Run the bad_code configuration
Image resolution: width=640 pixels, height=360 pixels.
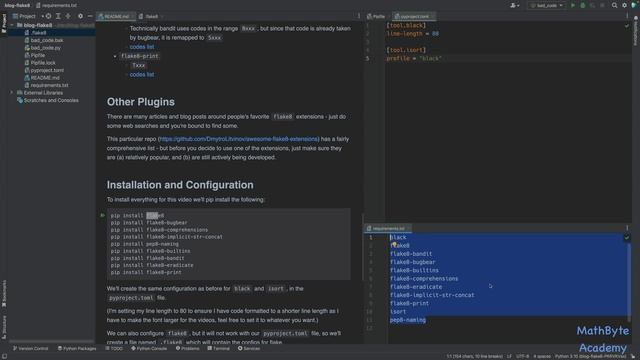click(x=573, y=5)
